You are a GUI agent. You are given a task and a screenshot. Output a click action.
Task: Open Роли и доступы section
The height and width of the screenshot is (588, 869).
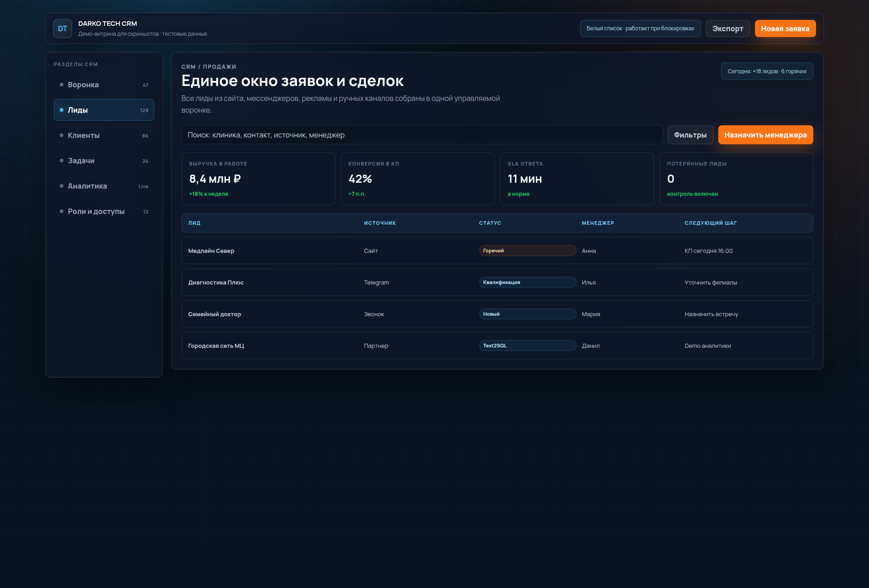tap(104, 211)
